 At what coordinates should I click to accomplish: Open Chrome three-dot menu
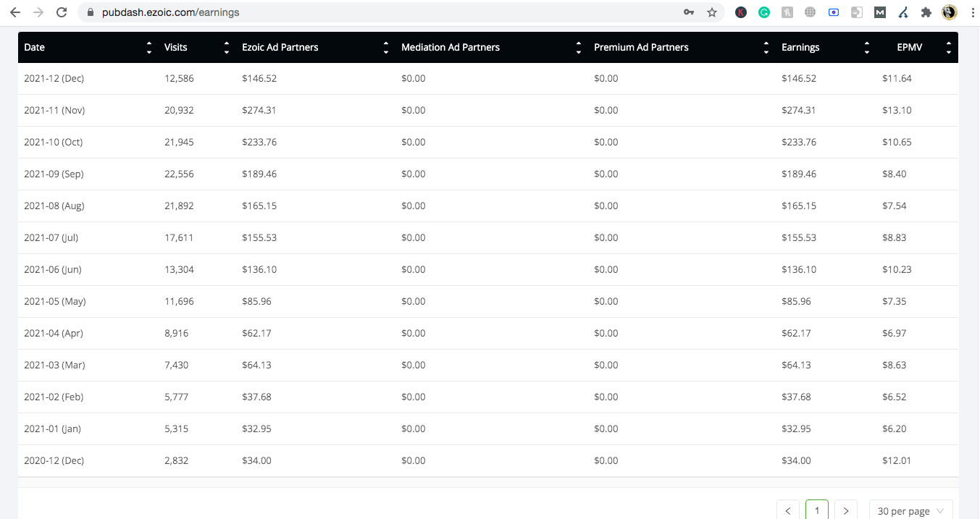[972, 12]
